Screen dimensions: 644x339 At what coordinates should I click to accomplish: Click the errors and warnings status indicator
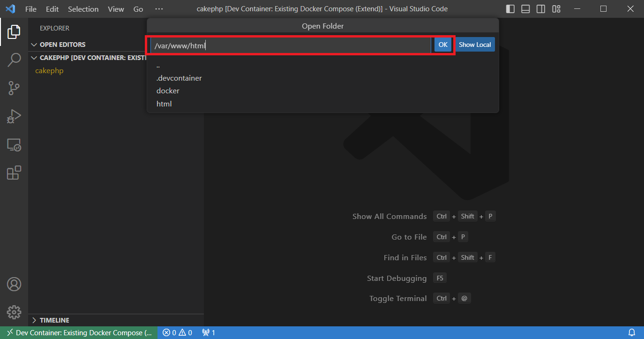tap(177, 332)
